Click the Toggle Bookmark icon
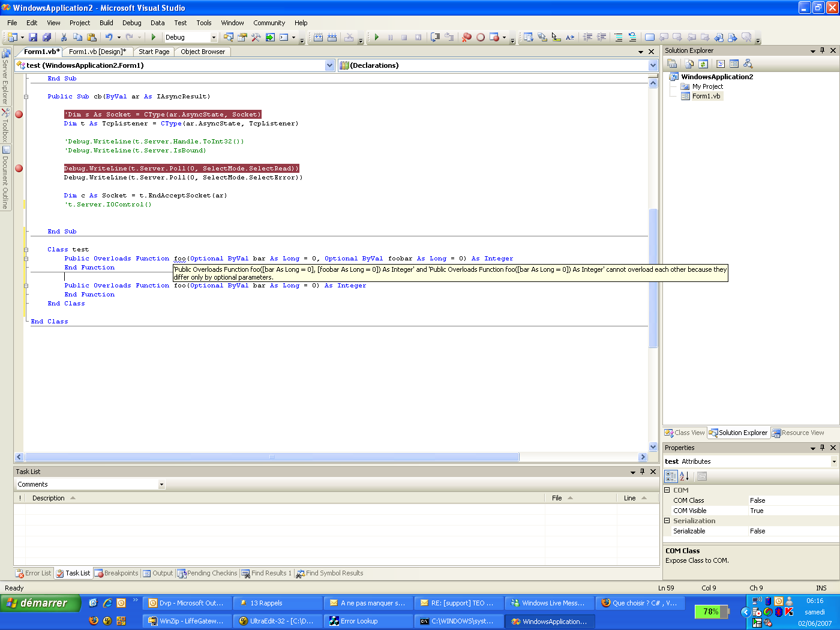Viewport: 840px width, 630px height. [x=649, y=37]
